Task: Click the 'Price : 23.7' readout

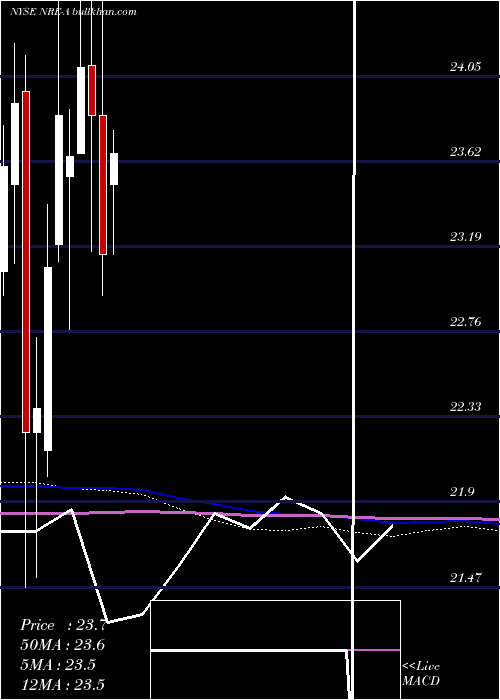Action: (x=63, y=625)
